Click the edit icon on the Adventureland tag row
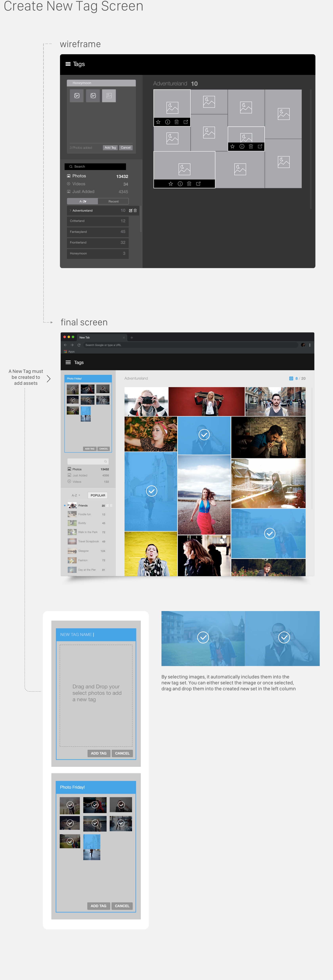Image resolution: width=333 pixels, height=980 pixels. (131, 210)
